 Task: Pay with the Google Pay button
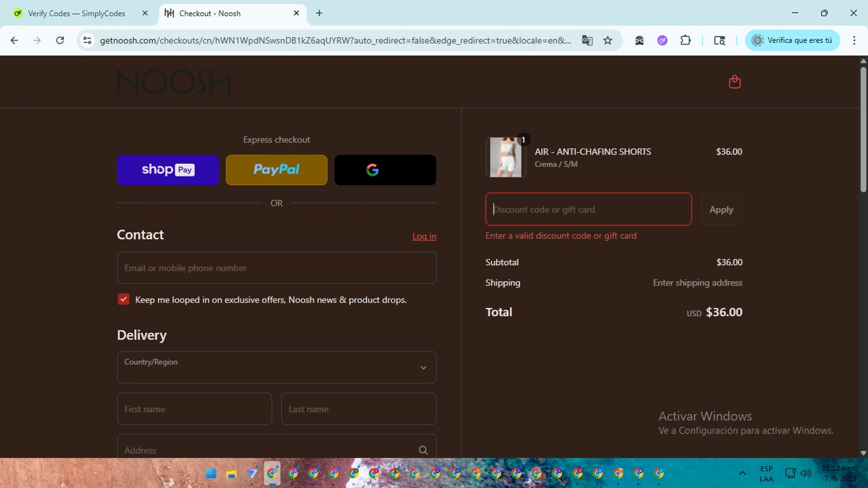click(x=385, y=170)
